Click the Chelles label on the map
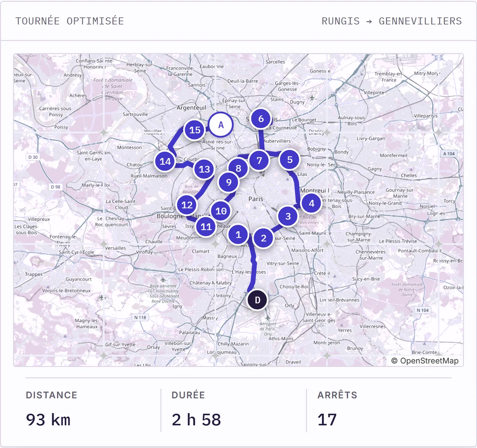Image resolution: width=477 pixels, height=448 pixels. click(x=409, y=175)
